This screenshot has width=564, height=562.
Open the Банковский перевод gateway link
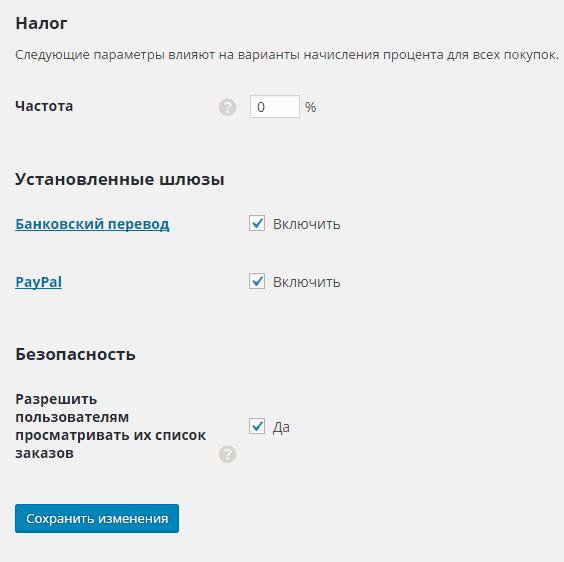pos(92,224)
